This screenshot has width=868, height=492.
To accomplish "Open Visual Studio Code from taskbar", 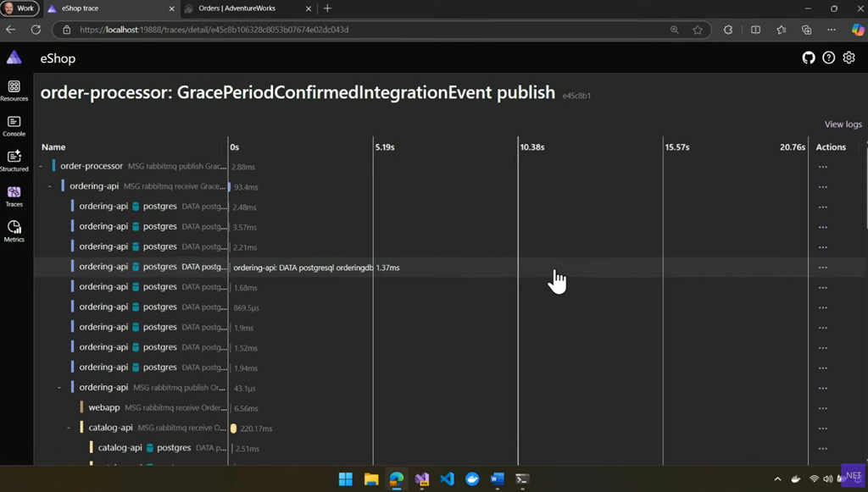I will pyautogui.click(x=447, y=479).
